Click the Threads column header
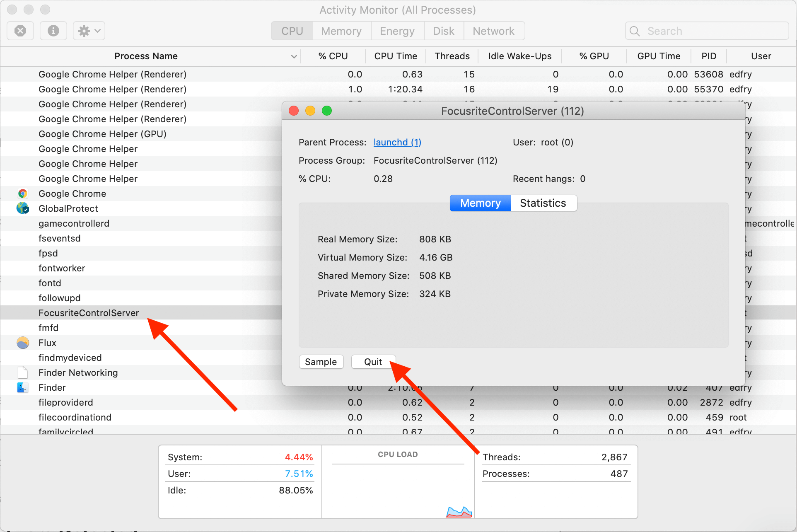Screen dimensions: 797x532 point(451,56)
